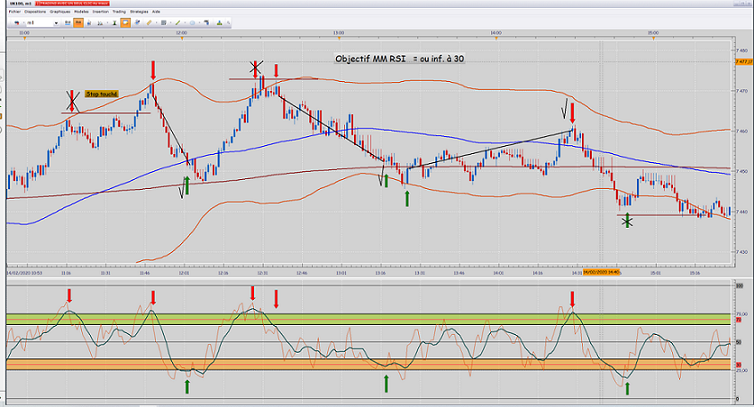Select the diagonal line drawing tool
Screen dimensions: 754x407
(177, 23)
